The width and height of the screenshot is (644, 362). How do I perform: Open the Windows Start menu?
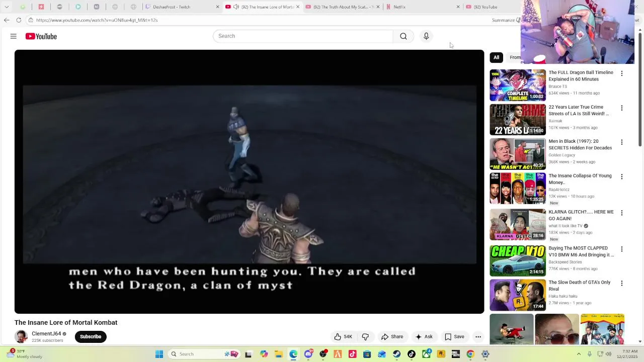(159, 354)
